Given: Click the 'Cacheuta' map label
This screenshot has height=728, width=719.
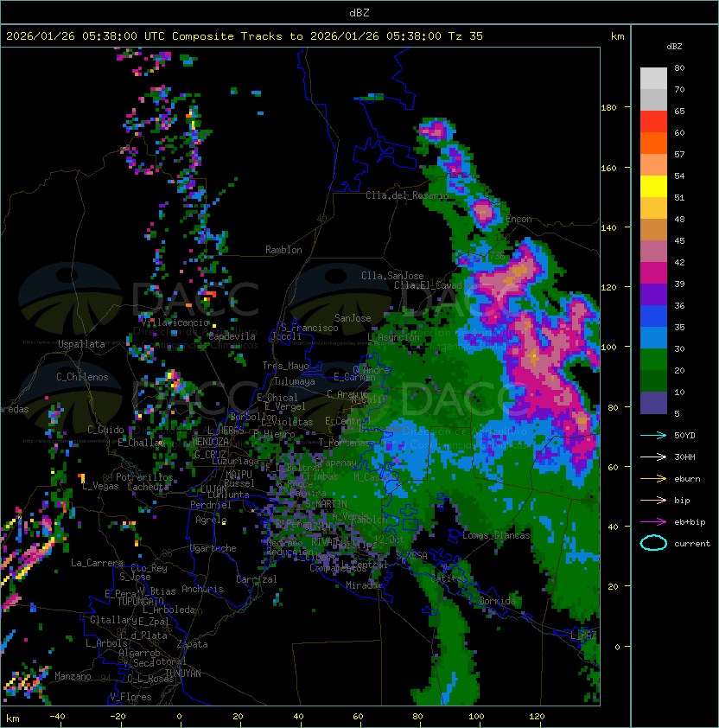Looking at the screenshot, I should (x=148, y=486).
